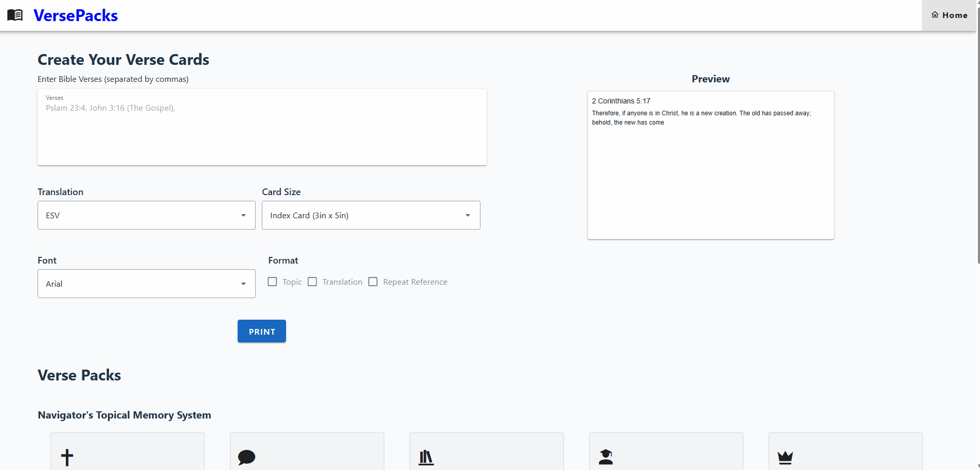This screenshot has width=980, height=470.
Task: Open the Translation dropdown showing ESV
Action: coord(146,215)
